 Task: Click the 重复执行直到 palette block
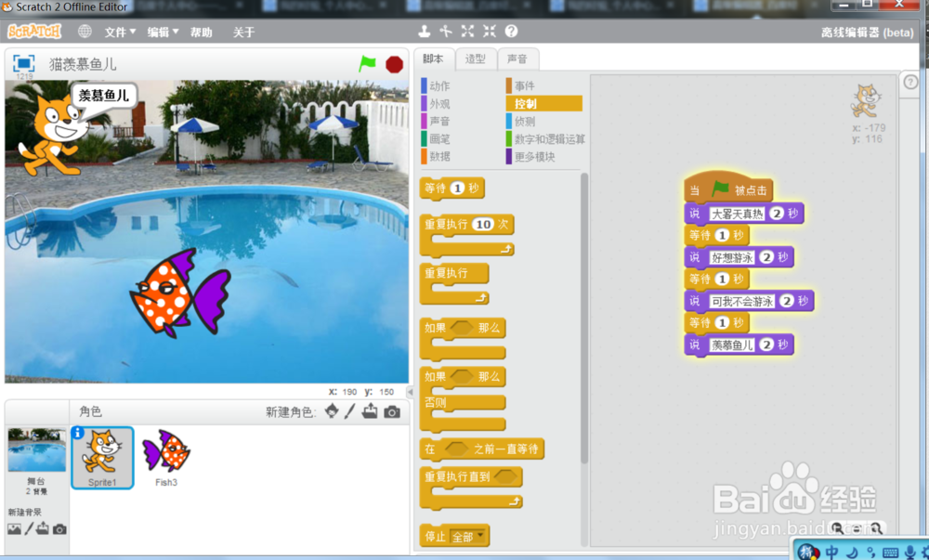click(472, 488)
